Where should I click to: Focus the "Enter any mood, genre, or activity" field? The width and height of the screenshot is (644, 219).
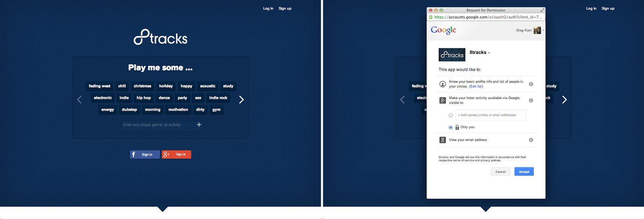[x=157, y=125]
